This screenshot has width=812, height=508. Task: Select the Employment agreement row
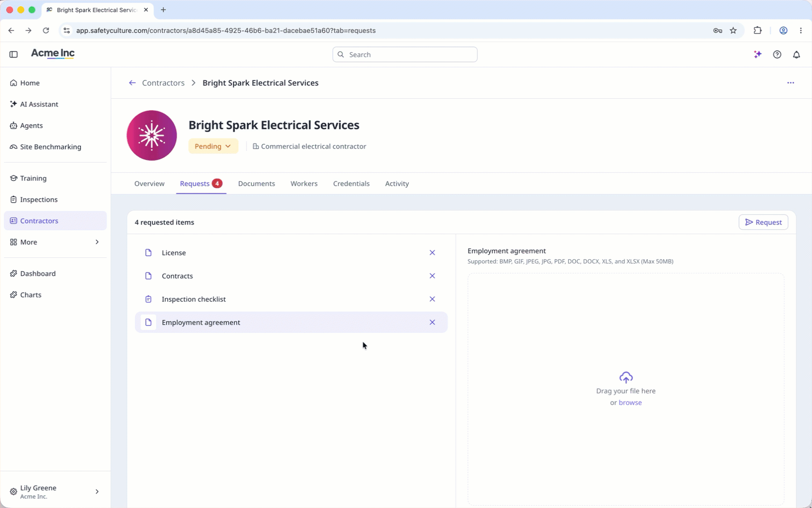click(x=291, y=322)
